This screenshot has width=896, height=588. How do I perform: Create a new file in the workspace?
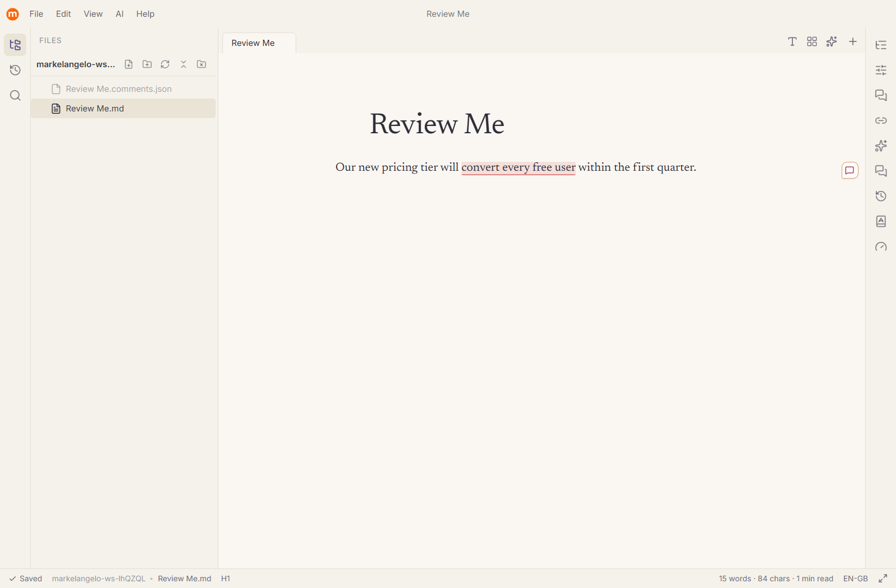[x=129, y=64]
